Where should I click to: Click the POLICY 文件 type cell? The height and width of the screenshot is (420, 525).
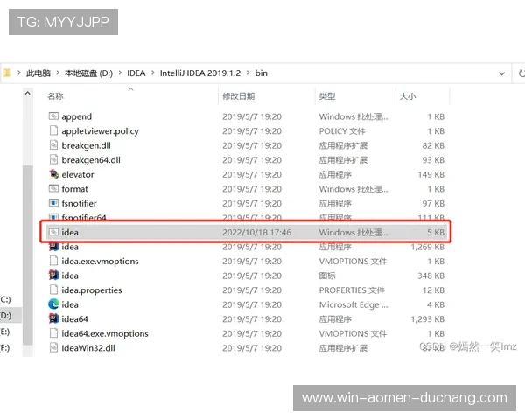[x=342, y=131]
